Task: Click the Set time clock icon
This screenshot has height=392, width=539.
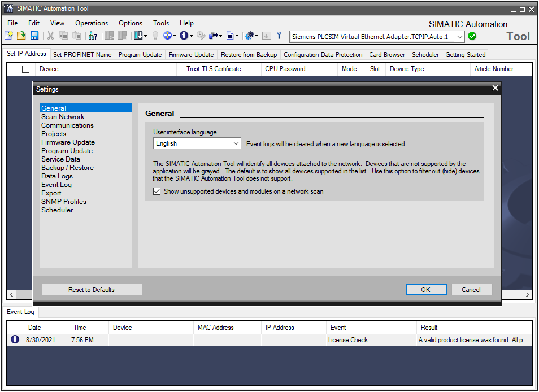Action: point(201,36)
